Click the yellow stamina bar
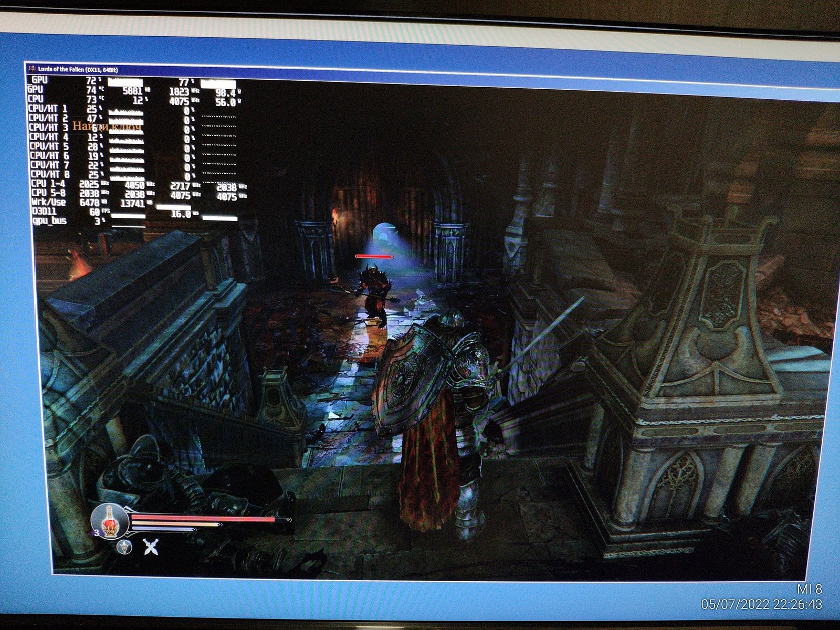 176,524
